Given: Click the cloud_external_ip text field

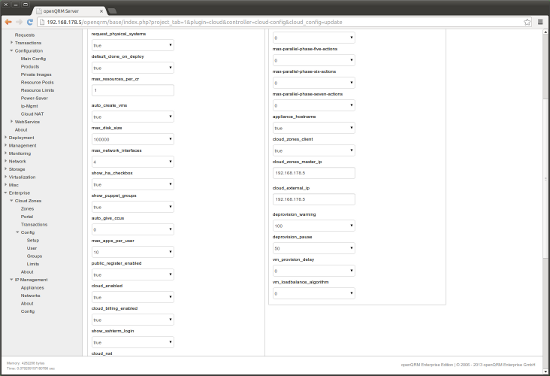Looking at the screenshot, I should click(x=314, y=199).
